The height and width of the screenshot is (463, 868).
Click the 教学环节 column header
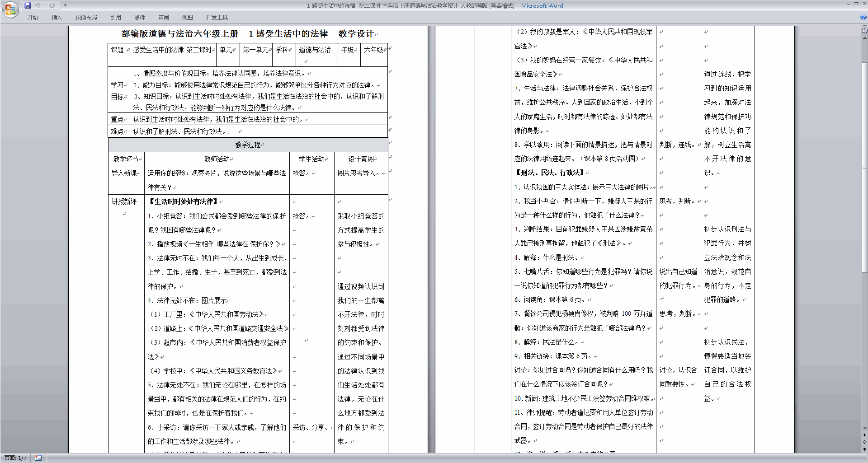(x=126, y=159)
